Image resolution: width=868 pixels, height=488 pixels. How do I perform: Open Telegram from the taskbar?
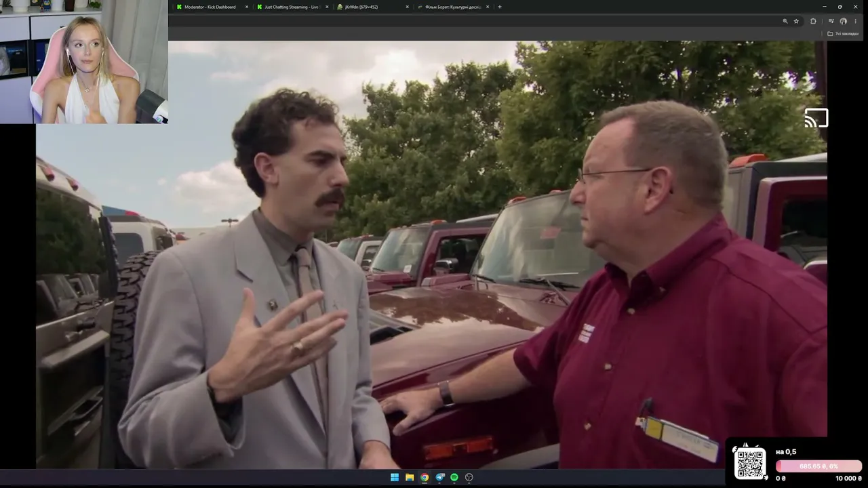439,477
